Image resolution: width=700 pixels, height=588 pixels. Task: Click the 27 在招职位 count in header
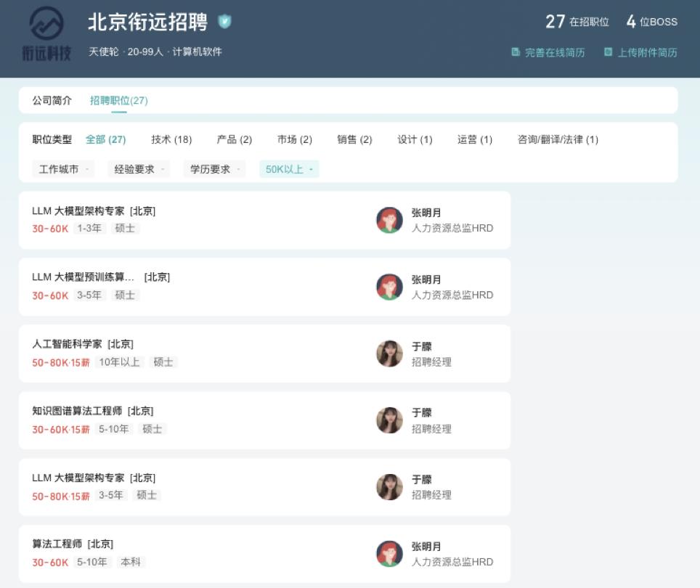click(x=577, y=22)
